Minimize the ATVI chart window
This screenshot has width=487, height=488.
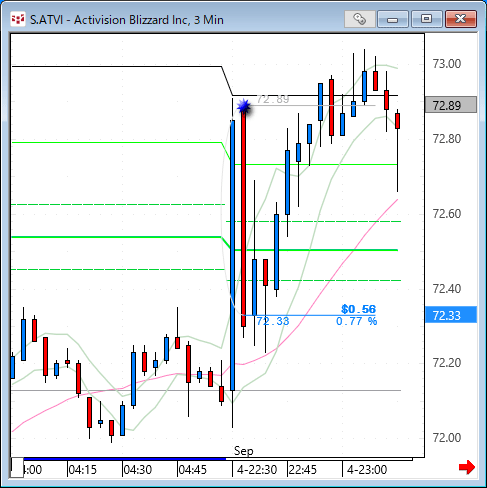(x=393, y=19)
